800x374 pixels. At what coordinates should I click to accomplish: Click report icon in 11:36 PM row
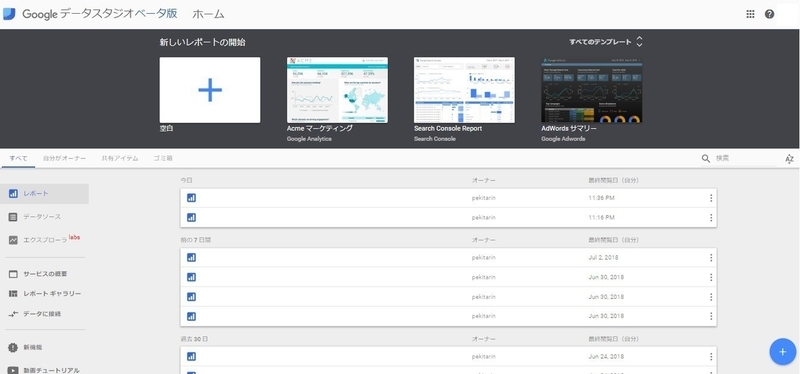pyautogui.click(x=191, y=198)
